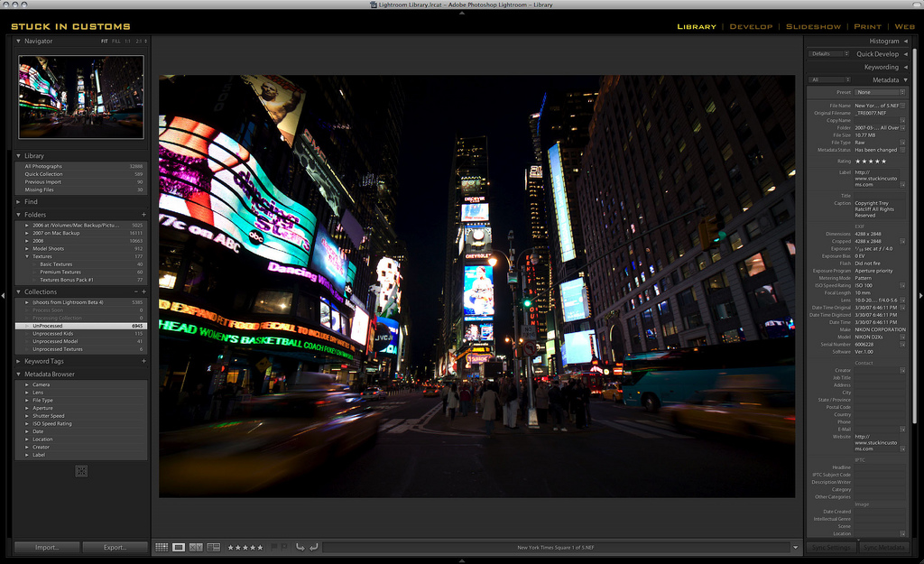Click the navigator preview thumbnail
This screenshot has height=564, width=924.
(x=81, y=97)
